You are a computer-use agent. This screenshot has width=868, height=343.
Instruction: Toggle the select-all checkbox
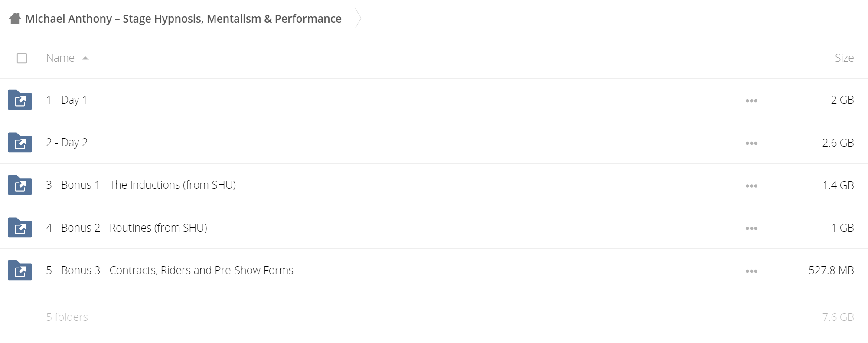coord(22,58)
